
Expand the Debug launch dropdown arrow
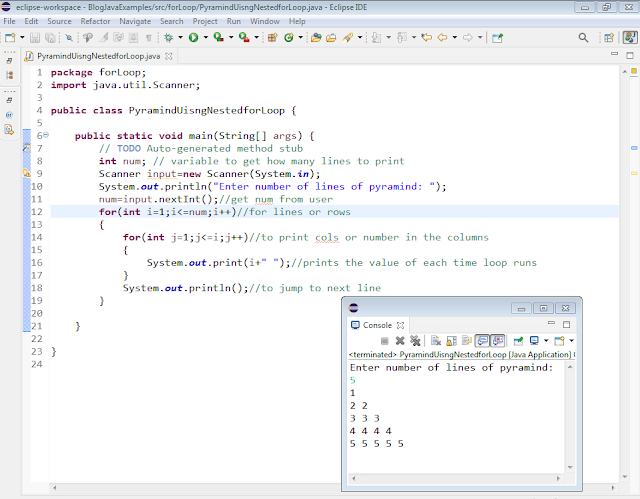coord(180,38)
